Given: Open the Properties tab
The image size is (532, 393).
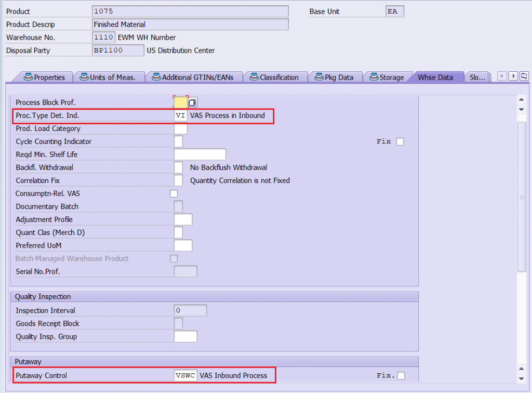Looking at the screenshot, I should 44,77.
